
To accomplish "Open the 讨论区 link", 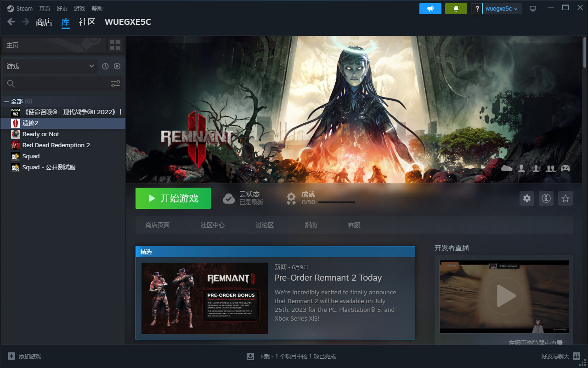I will tap(265, 225).
